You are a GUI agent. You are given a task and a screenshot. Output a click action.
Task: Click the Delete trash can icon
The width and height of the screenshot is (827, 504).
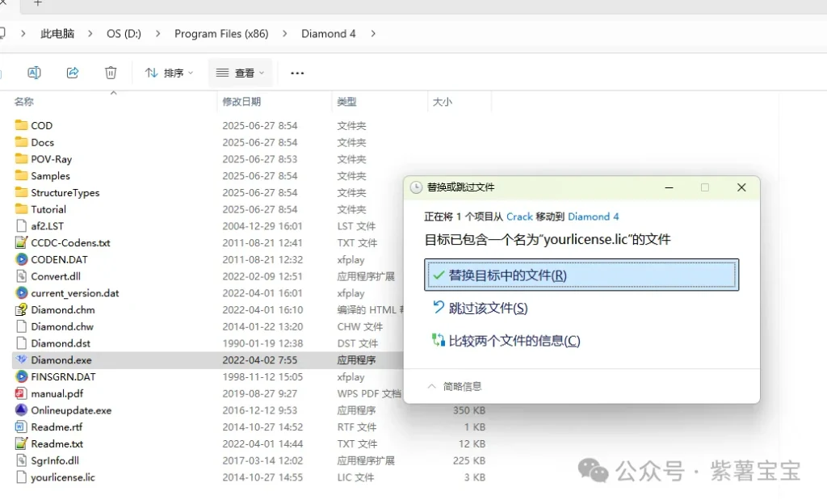111,73
